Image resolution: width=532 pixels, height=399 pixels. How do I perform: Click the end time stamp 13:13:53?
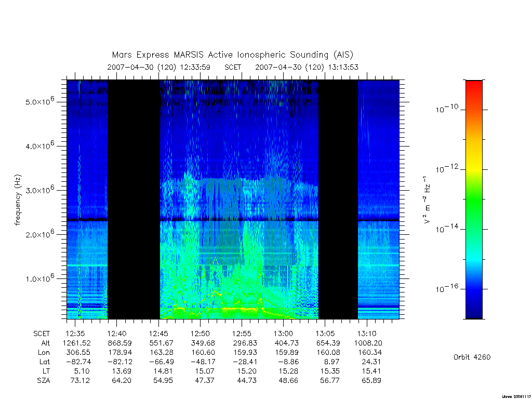pyautogui.click(x=343, y=67)
